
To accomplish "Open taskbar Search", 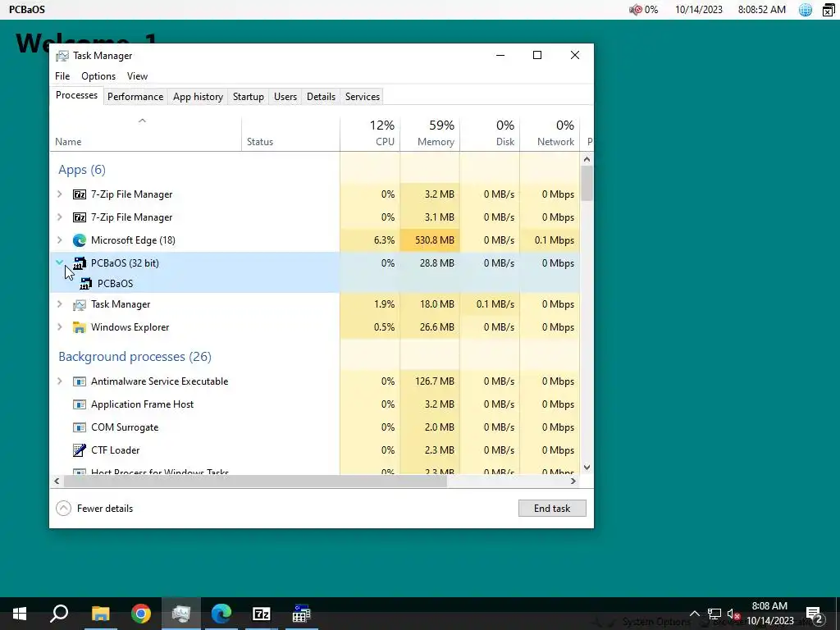I will coord(59,614).
